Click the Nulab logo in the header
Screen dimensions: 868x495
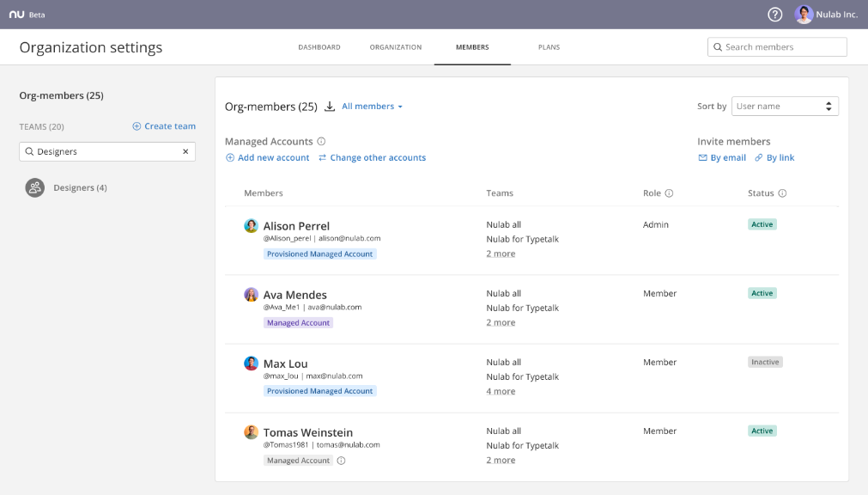[x=16, y=15]
